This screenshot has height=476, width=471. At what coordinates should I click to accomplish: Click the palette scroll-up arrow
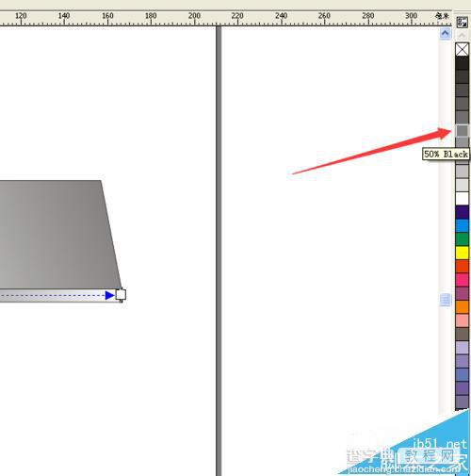click(x=462, y=36)
